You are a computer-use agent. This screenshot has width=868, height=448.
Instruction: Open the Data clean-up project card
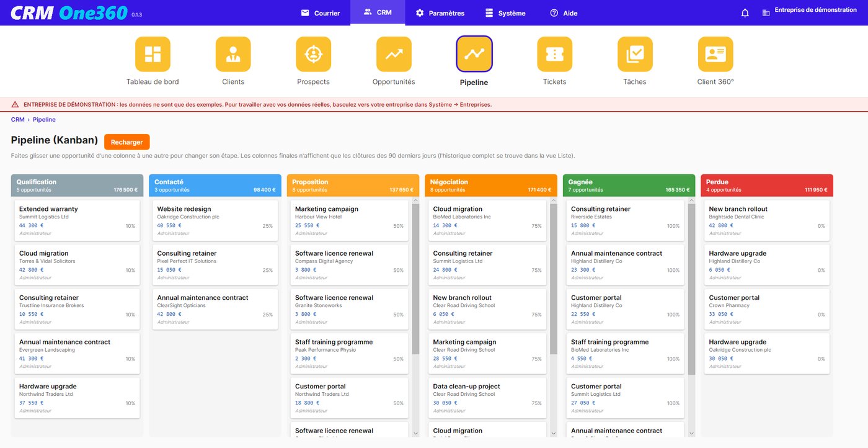click(487, 398)
